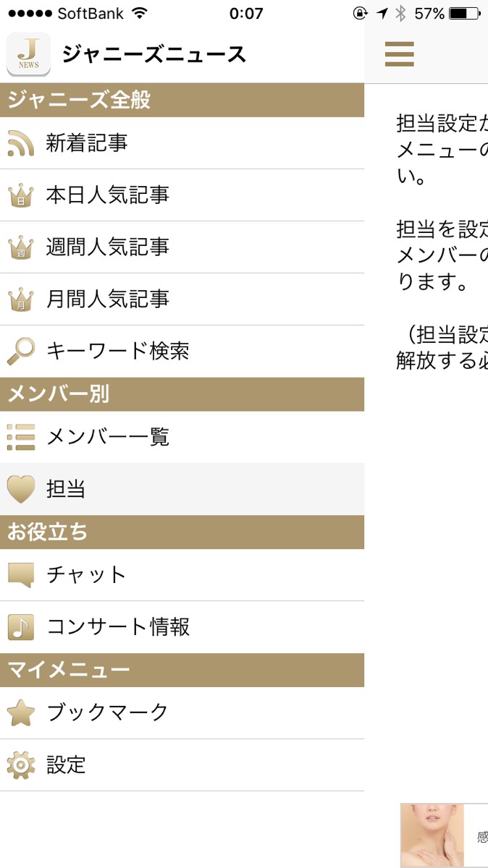Select 週間人気記事 menu entry
The width and height of the screenshot is (488, 868).
(108, 247)
